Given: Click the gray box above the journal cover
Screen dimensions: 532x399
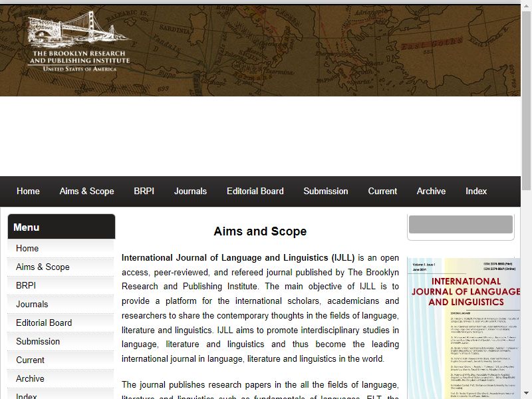Looking at the screenshot, I should (x=461, y=224).
